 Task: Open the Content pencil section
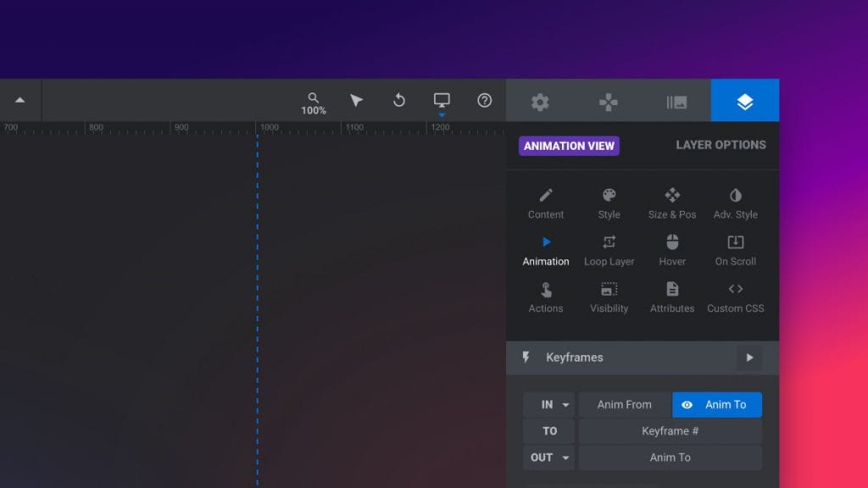coord(546,203)
